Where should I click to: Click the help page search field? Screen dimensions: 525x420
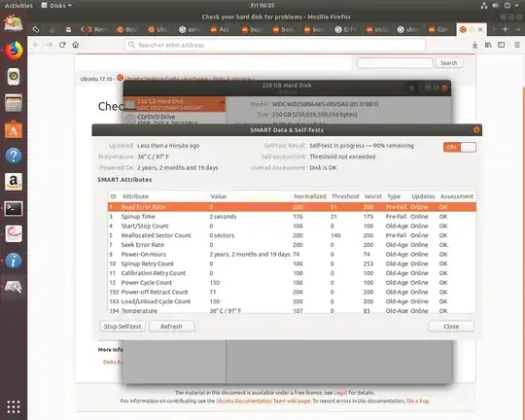pyautogui.click(x=395, y=63)
